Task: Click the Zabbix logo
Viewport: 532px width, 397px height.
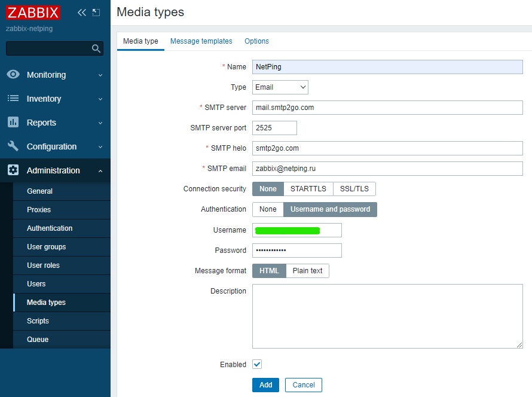Action: pyautogui.click(x=33, y=13)
